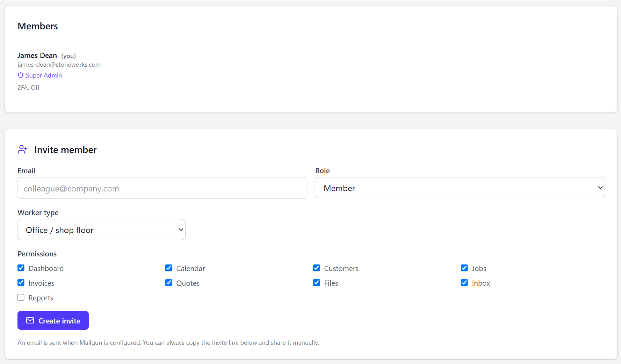Click the james-dean@stoneworks.com email text
Screen dimensions: 621x364
(x=59, y=65)
